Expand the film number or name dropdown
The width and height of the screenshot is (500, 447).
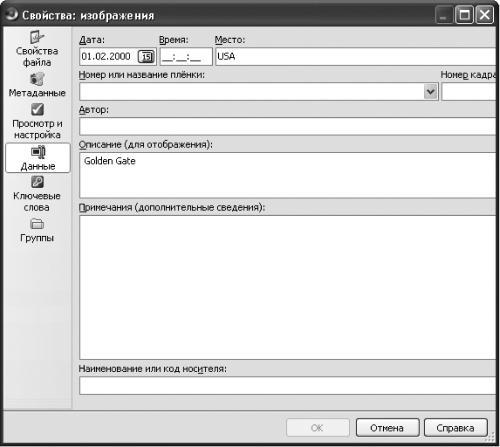tap(430, 91)
